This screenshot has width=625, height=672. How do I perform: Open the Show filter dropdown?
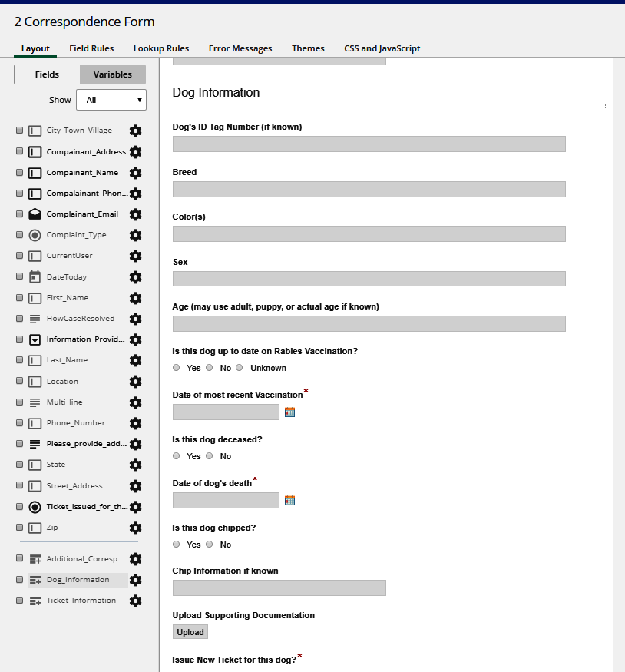pos(111,100)
